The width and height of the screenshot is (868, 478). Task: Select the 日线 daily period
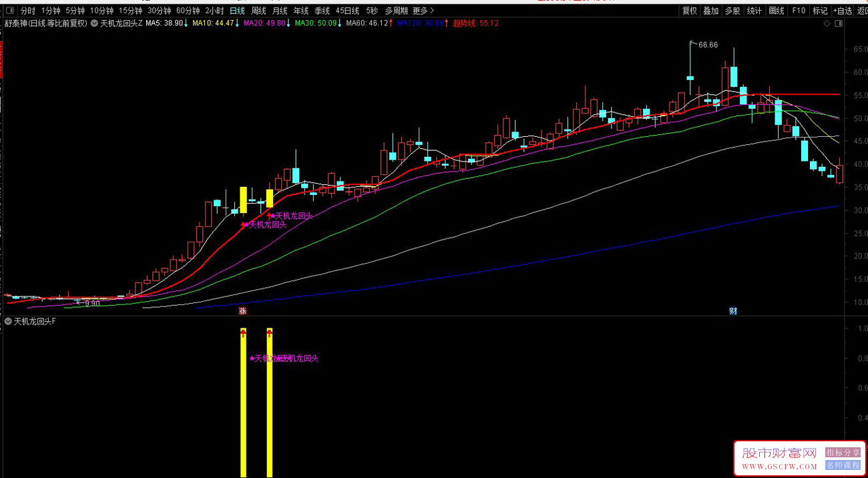[x=237, y=11]
